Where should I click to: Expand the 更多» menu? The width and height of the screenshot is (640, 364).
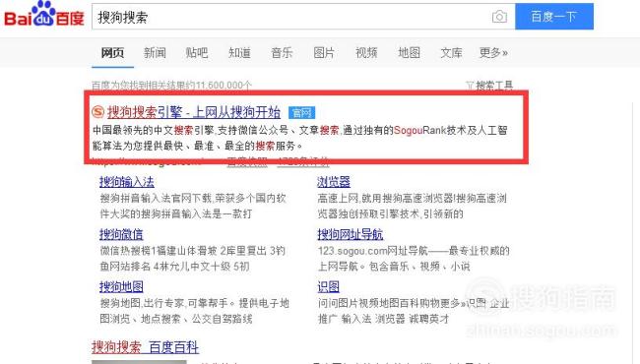(493, 53)
